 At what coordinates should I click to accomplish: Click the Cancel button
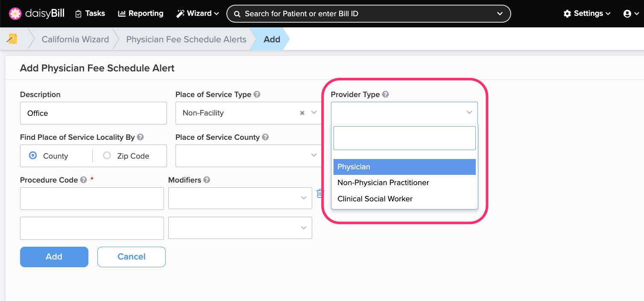coord(132,257)
